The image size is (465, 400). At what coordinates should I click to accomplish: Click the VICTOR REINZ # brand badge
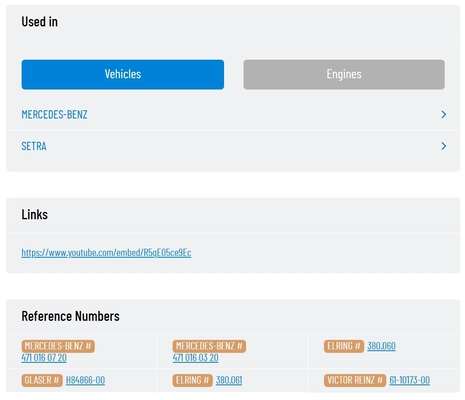(355, 380)
